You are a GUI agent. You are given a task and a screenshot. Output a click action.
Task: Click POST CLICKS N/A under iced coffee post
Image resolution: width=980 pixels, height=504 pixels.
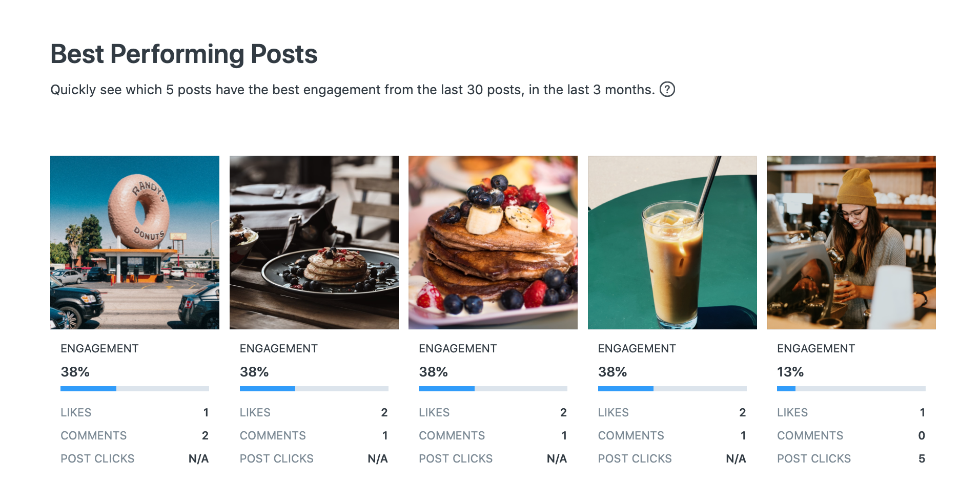(x=736, y=458)
